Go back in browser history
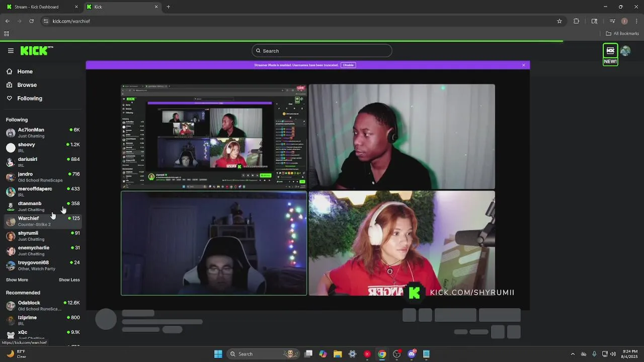Screen dimensions: 644x362 pos(8,21)
